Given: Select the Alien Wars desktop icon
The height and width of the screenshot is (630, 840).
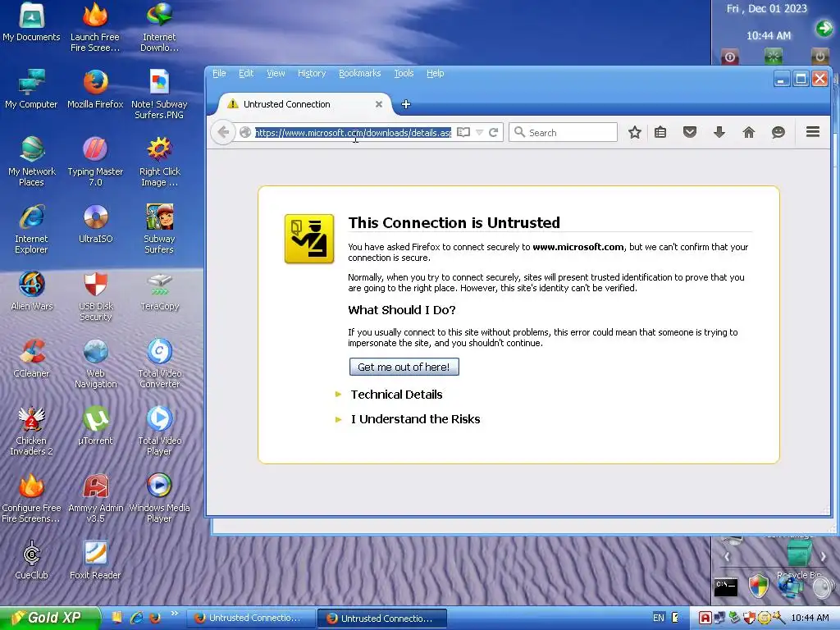Looking at the screenshot, I should tap(32, 291).
